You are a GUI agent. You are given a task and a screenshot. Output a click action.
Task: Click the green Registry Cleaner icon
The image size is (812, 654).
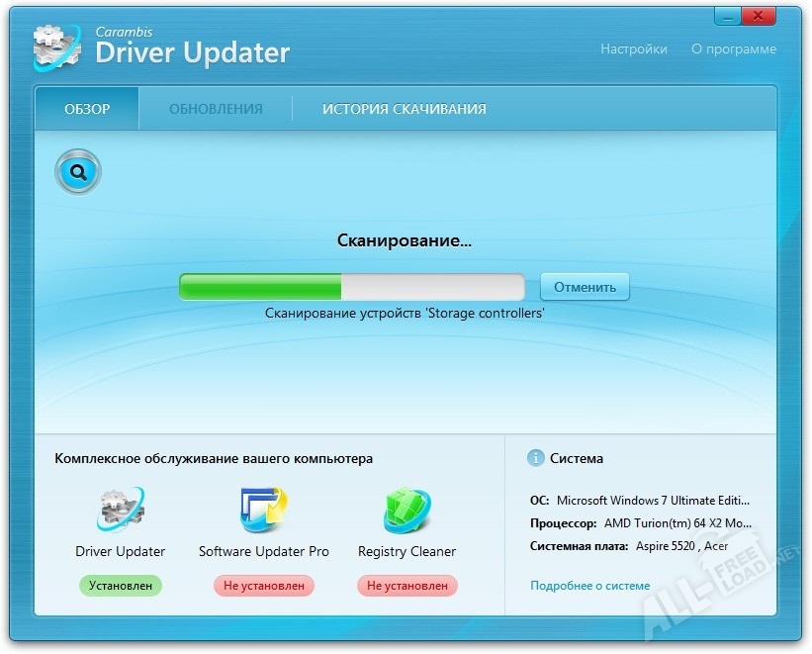click(406, 511)
